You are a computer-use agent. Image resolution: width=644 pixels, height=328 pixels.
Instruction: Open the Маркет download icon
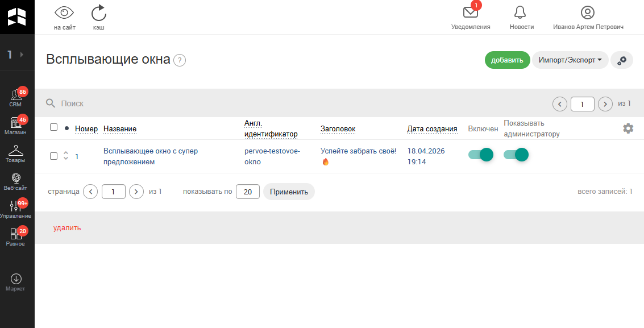16,279
